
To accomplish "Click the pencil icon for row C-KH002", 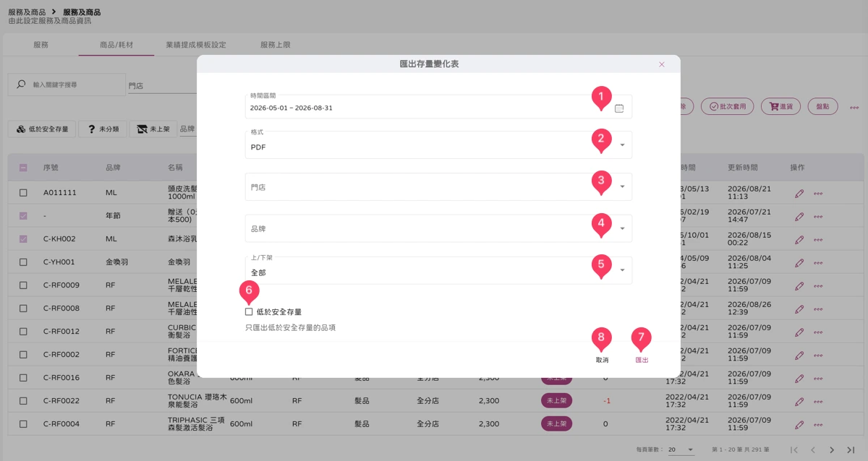I will 799,239.
